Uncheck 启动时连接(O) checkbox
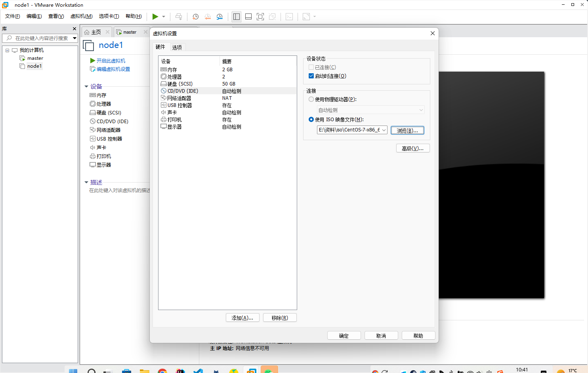 pyautogui.click(x=311, y=76)
